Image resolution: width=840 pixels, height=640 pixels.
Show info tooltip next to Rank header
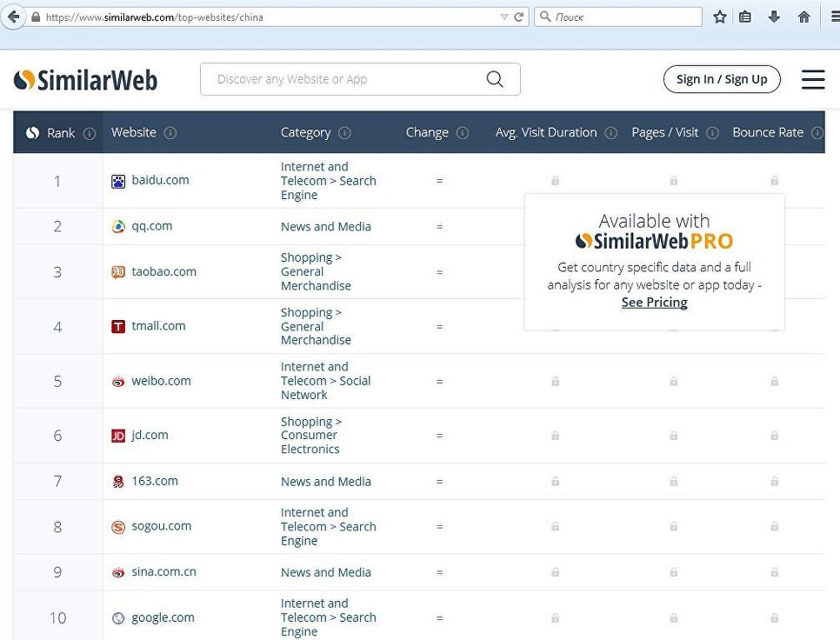[90, 133]
